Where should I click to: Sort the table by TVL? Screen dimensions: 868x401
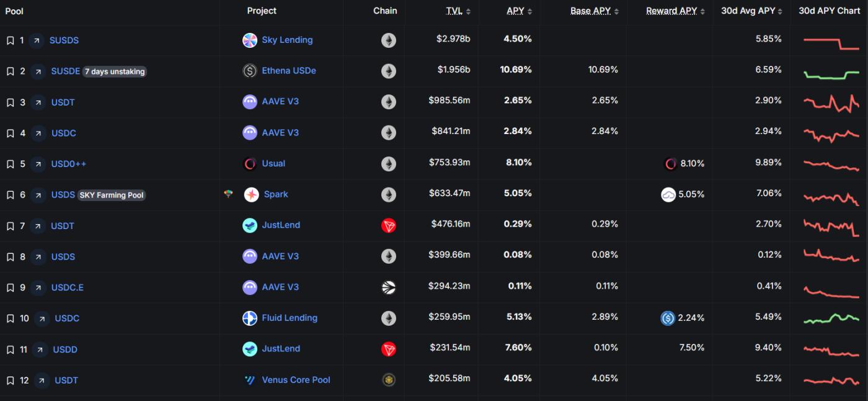click(x=456, y=11)
